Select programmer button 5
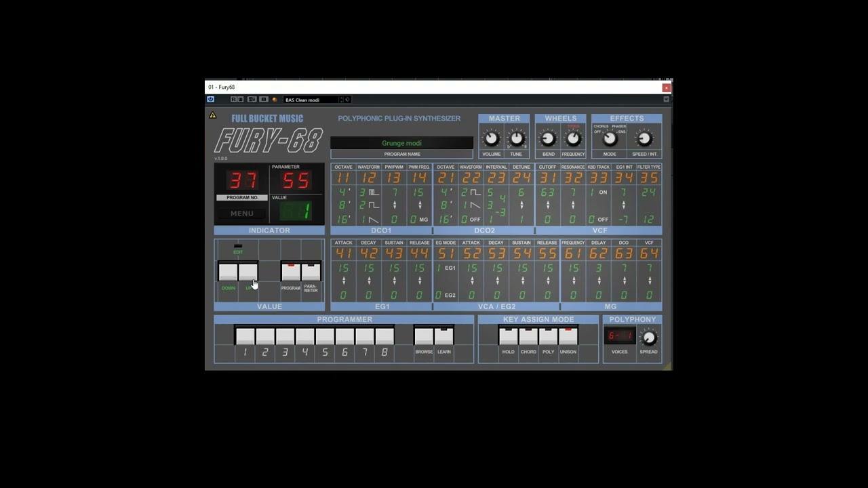Viewport: 868px width, 488px height. (x=325, y=336)
